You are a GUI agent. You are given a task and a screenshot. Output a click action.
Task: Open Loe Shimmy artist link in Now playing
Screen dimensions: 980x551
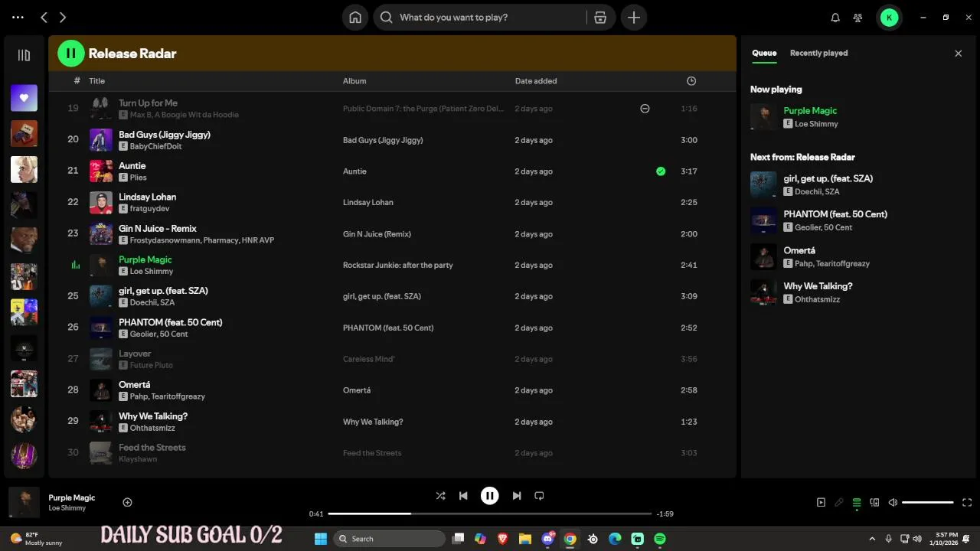tap(816, 124)
